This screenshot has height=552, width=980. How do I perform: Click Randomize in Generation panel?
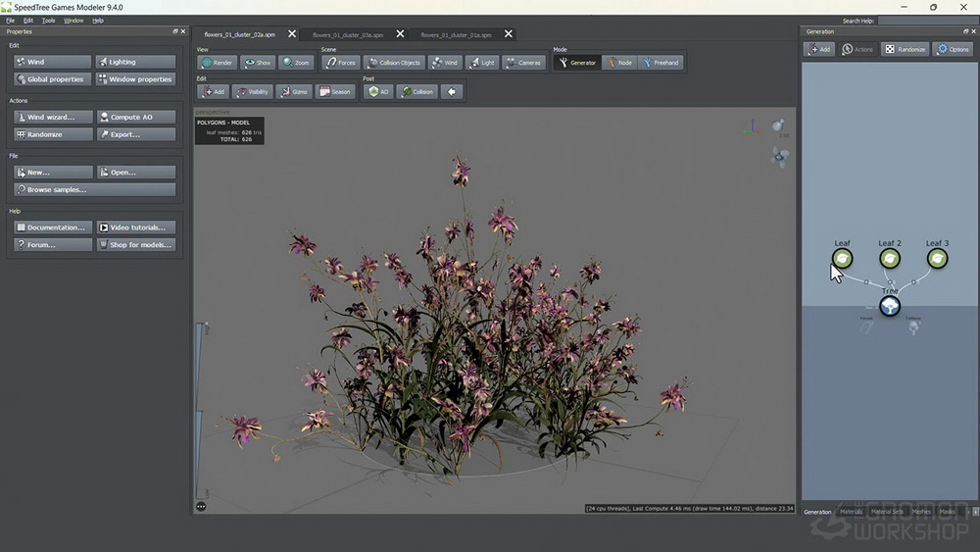coord(905,49)
